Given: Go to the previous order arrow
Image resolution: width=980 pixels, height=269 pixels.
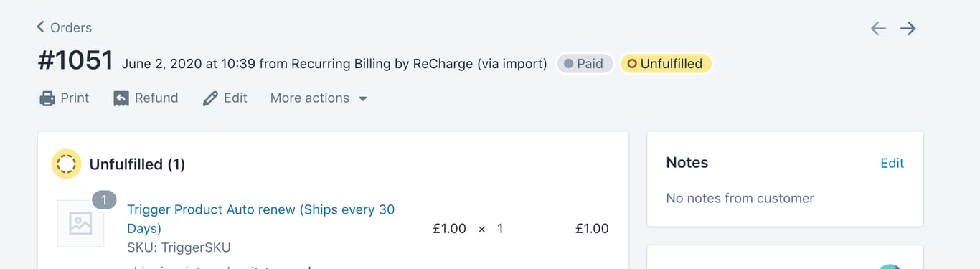Looking at the screenshot, I should tap(878, 28).
